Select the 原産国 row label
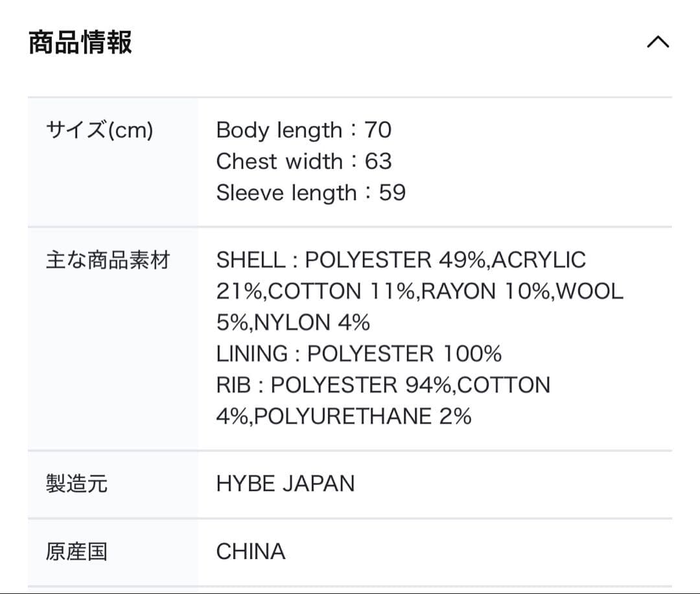Image resolution: width=700 pixels, height=594 pixels. click(x=76, y=552)
